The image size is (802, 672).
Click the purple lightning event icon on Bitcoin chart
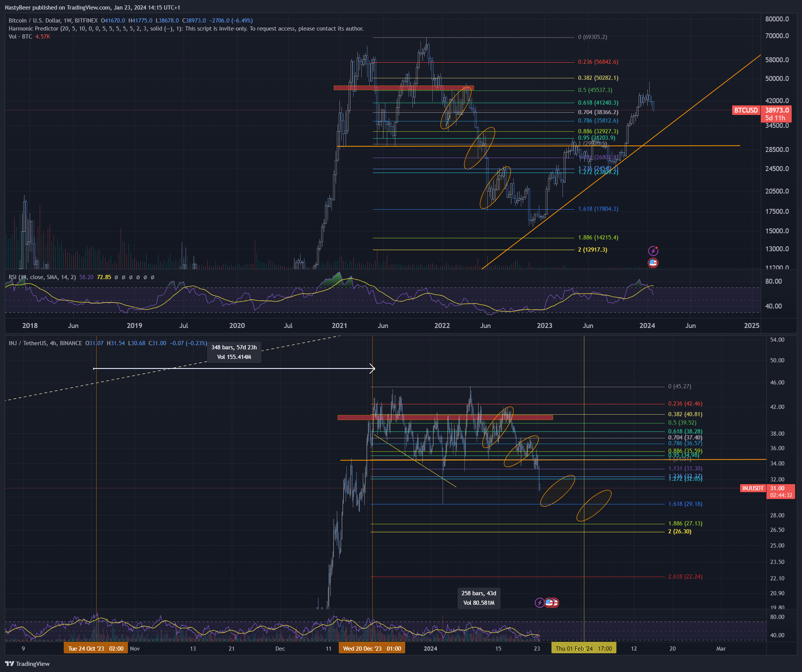tap(653, 251)
